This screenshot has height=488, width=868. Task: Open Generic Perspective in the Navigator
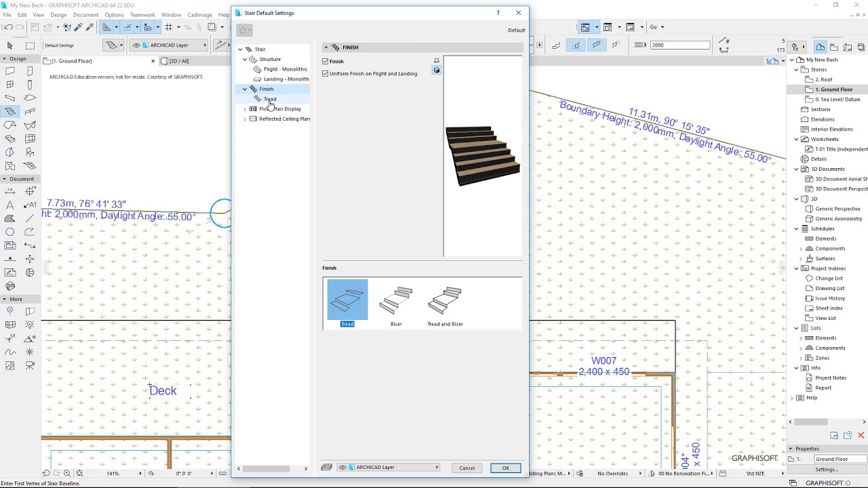click(x=837, y=209)
